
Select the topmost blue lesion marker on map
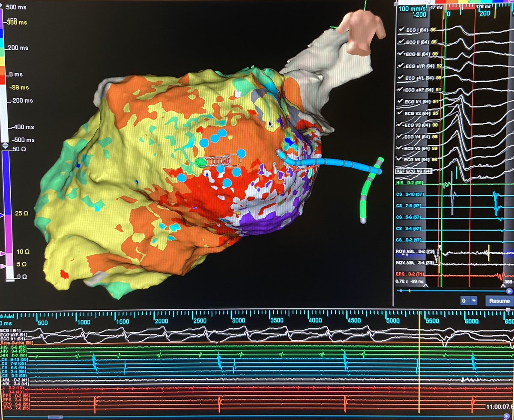pyautogui.click(x=222, y=133)
